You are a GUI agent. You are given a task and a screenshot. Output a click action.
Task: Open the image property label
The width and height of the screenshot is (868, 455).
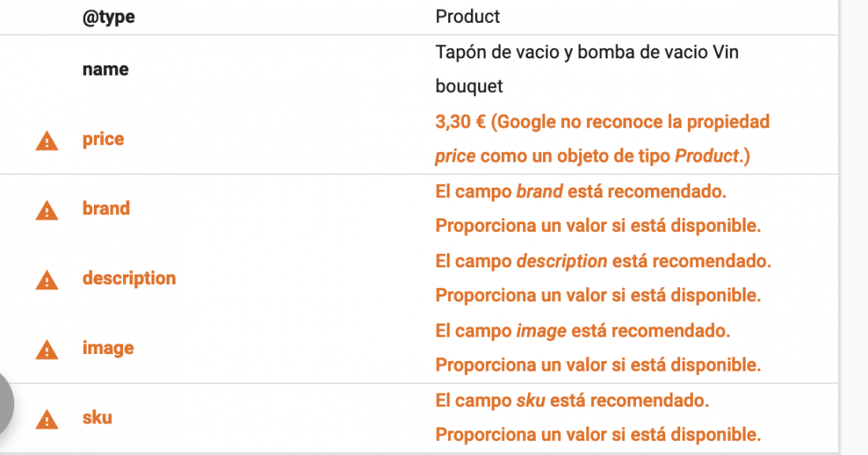108,349
